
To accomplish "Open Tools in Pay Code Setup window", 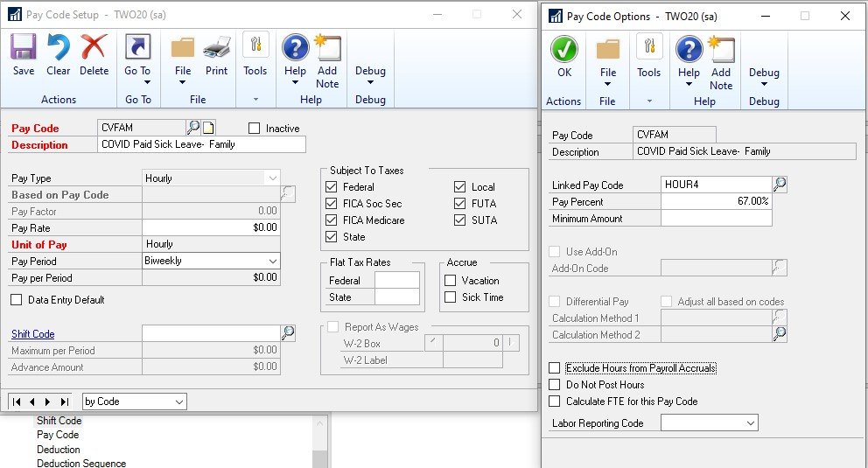I will (x=255, y=55).
